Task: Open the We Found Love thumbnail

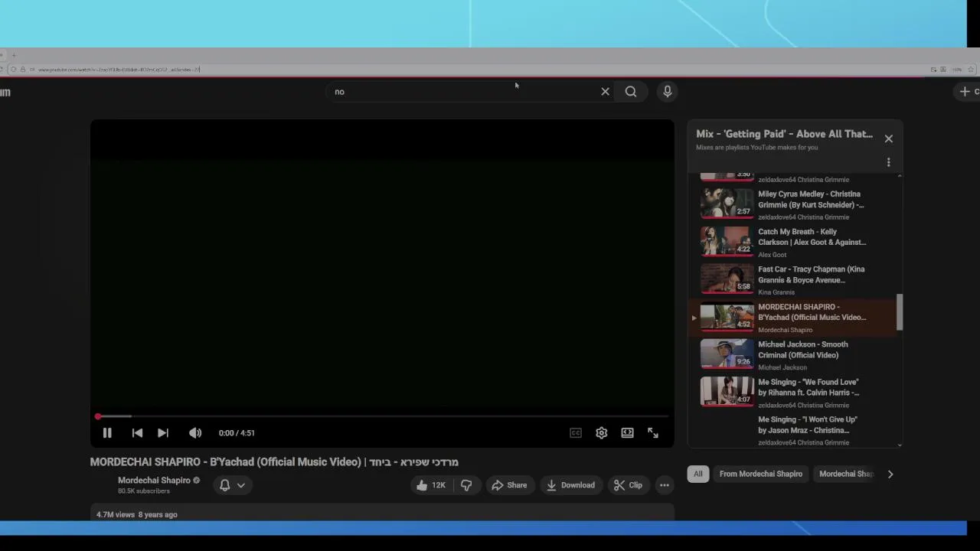Action: click(727, 390)
